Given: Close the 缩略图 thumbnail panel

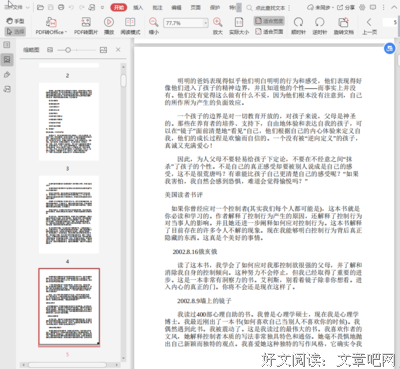Looking at the screenshot, I should (118, 50).
